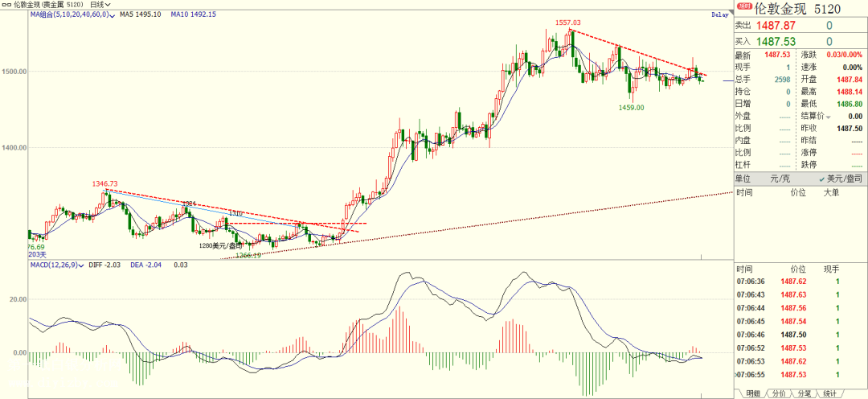Switch to the 明细 tab

click(753, 393)
